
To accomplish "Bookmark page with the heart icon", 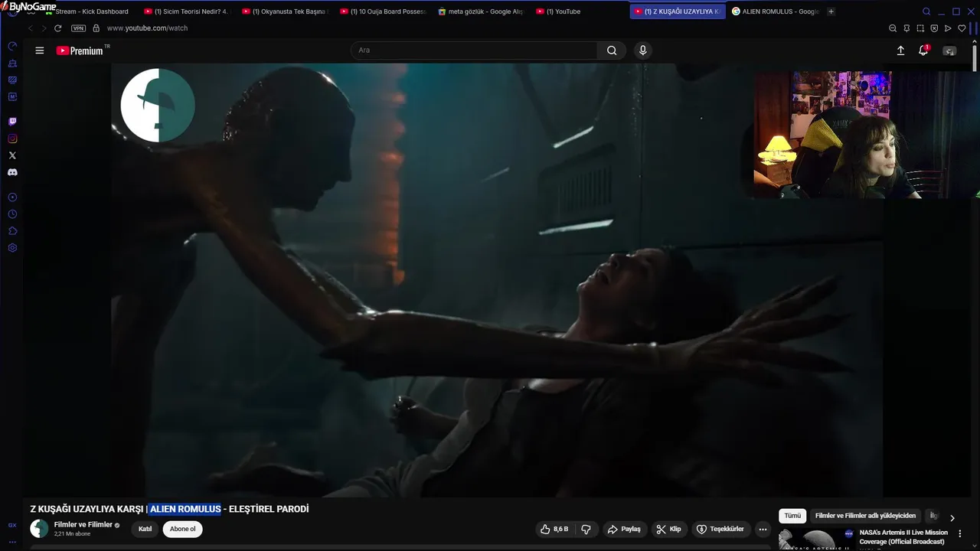I will coord(962,28).
